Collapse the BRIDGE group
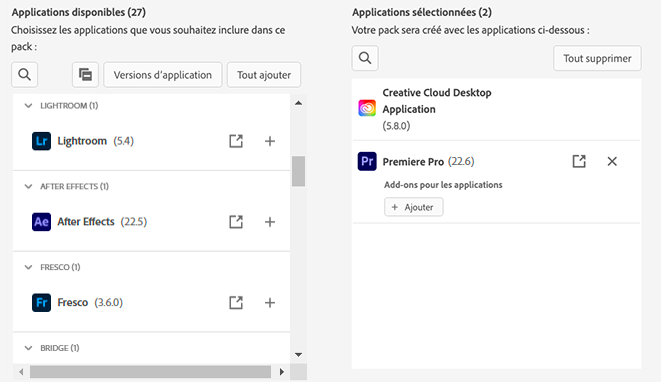The width and height of the screenshot is (661, 382). point(28,348)
